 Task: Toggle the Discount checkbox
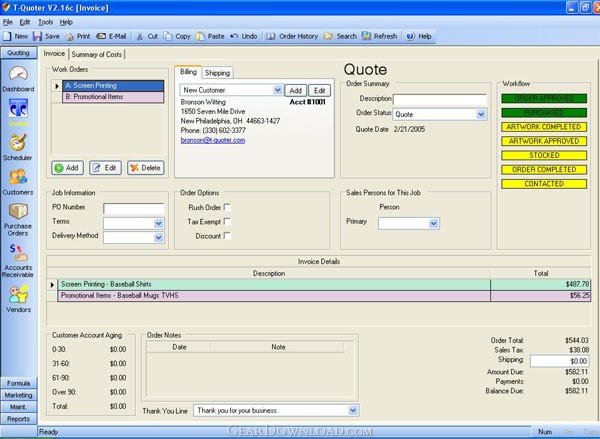click(x=227, y=235)
